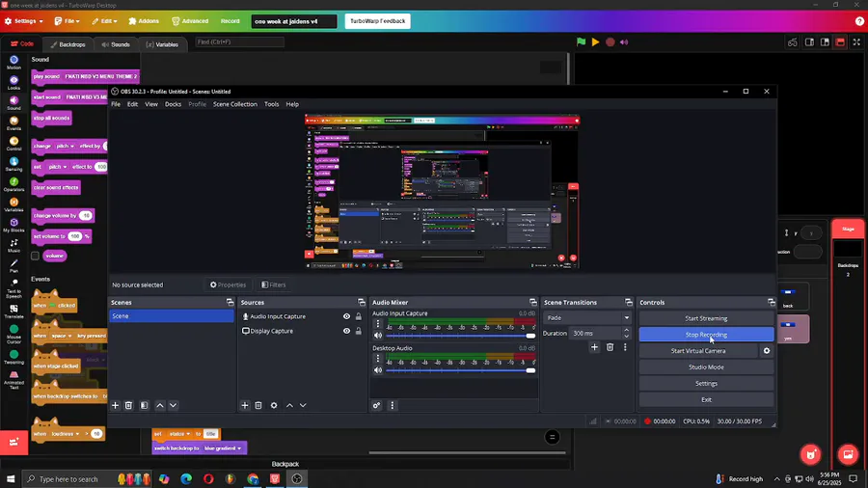This screenshot has width=868, height=488.
Task: Open TurboWarp Settings dropdown
Action: (24, 21)
